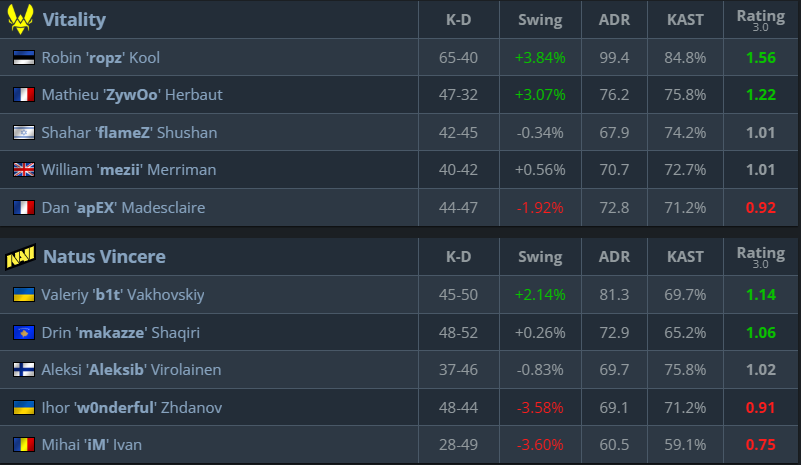Sort Vitality table by K-D column
801x465 pixels.
(458, 20)
